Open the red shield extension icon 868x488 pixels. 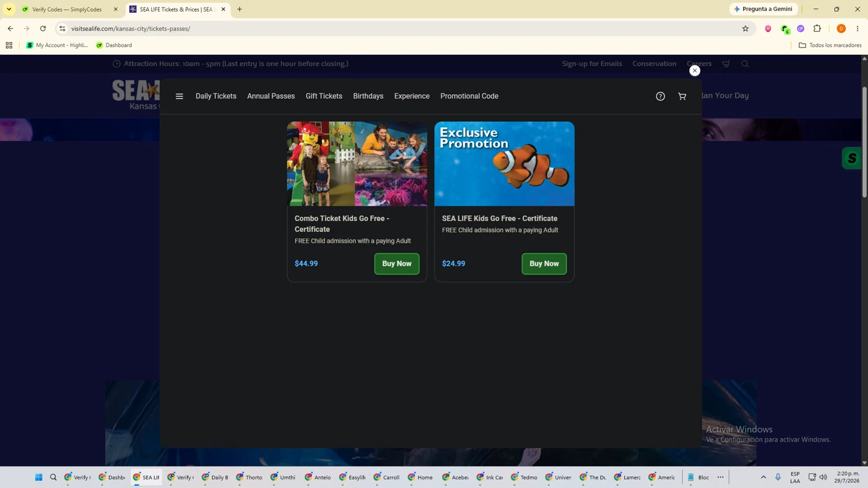[x=768, y=28]
